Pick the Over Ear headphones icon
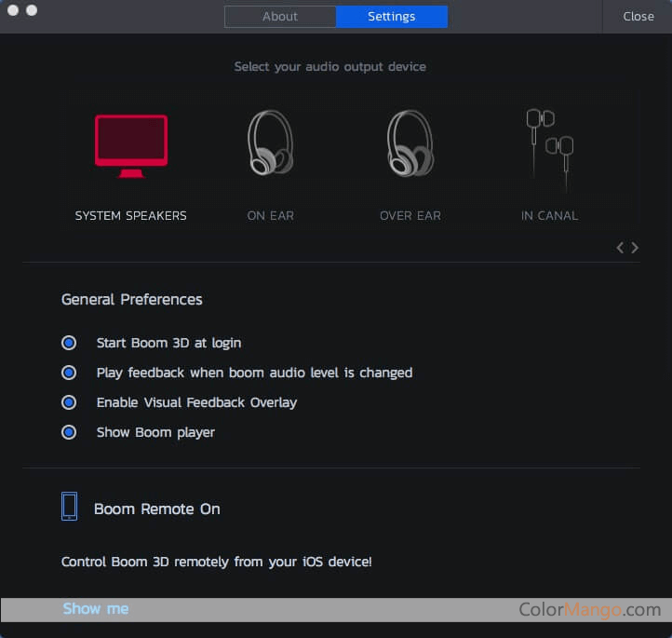Screen dimensions: 672x638 (410, 143)
